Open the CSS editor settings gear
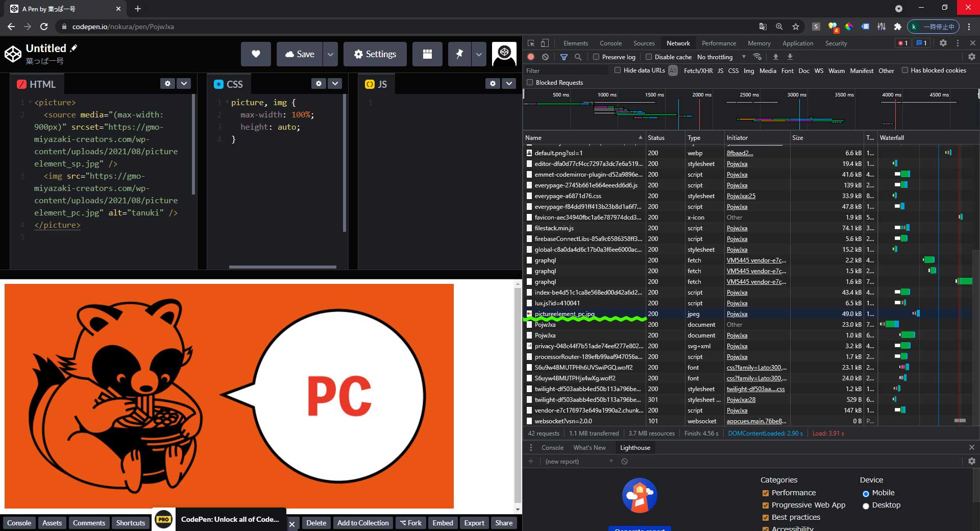980x531 pixels. click(x=318, y=83)
